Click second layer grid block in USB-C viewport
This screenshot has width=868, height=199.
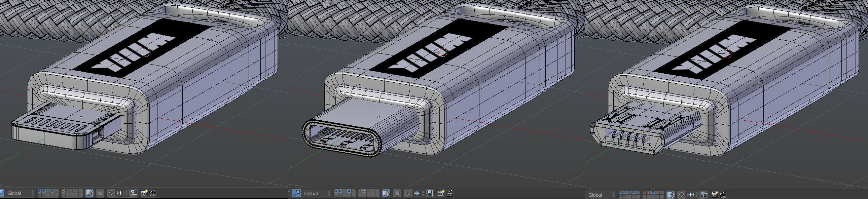369,194
